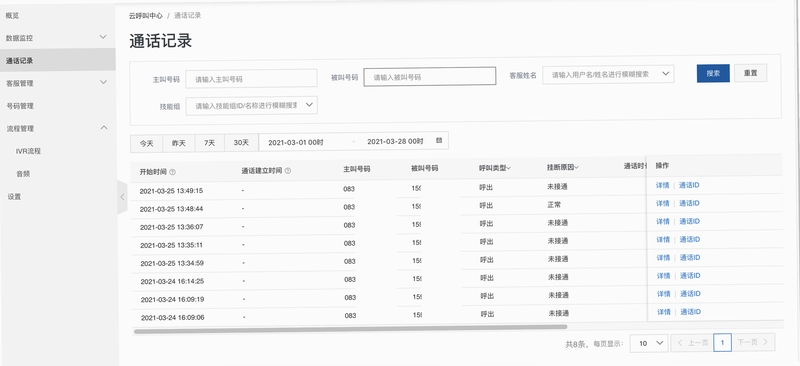This screenshot has height=366, width=800.
Task: Select page 1 in pagination
Action: click(722, 343)
